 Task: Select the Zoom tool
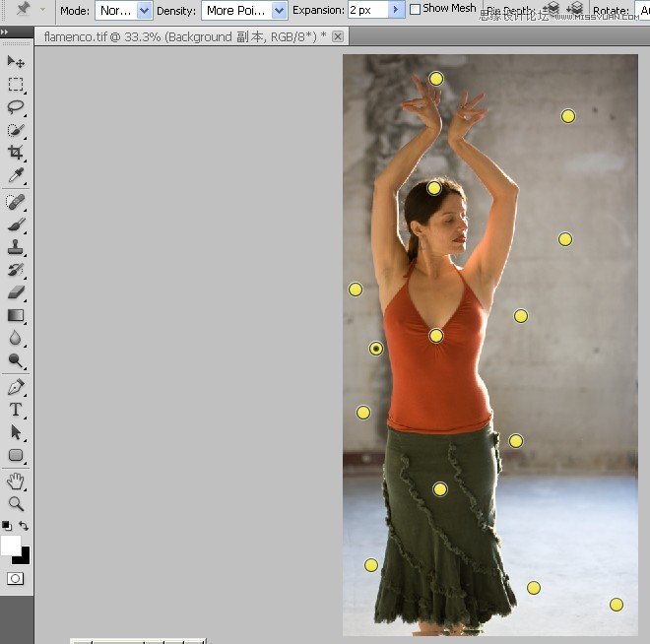[16, 504]
